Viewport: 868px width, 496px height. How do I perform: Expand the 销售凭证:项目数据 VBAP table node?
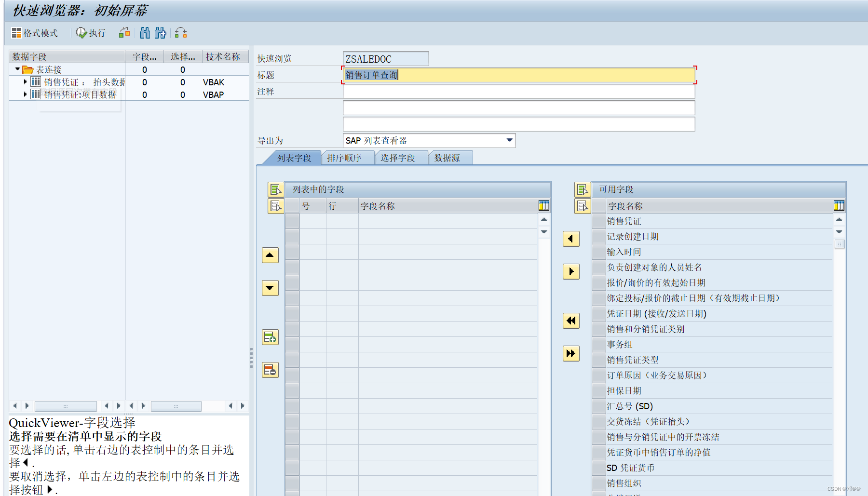[25, 94]
